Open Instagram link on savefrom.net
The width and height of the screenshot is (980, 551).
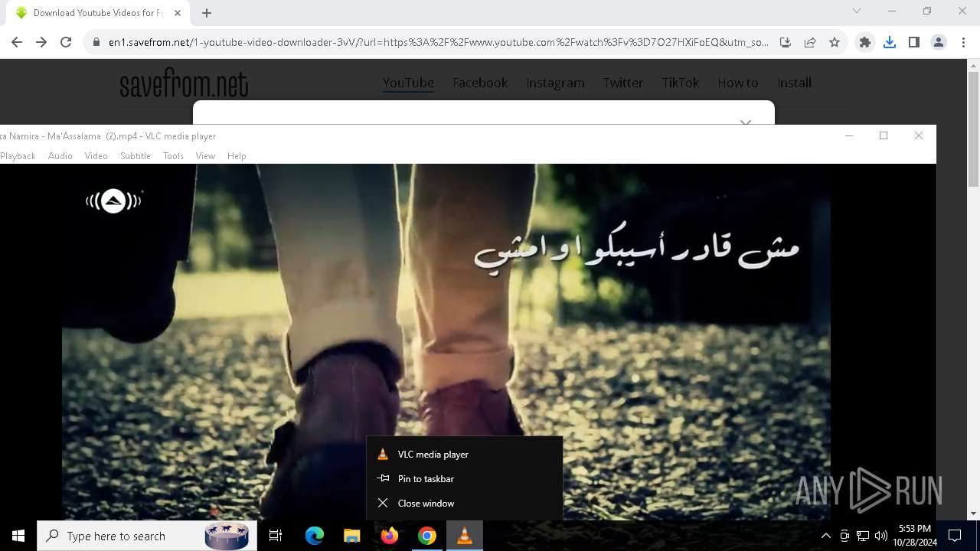point(555,83)
